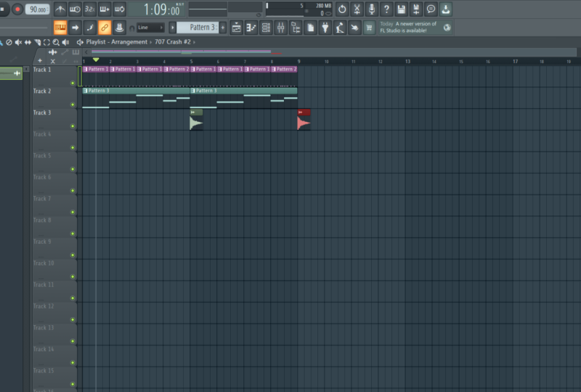
Task: Select the zoom magnifier tool
Action: pyautogui.click(x=56, y=42)
